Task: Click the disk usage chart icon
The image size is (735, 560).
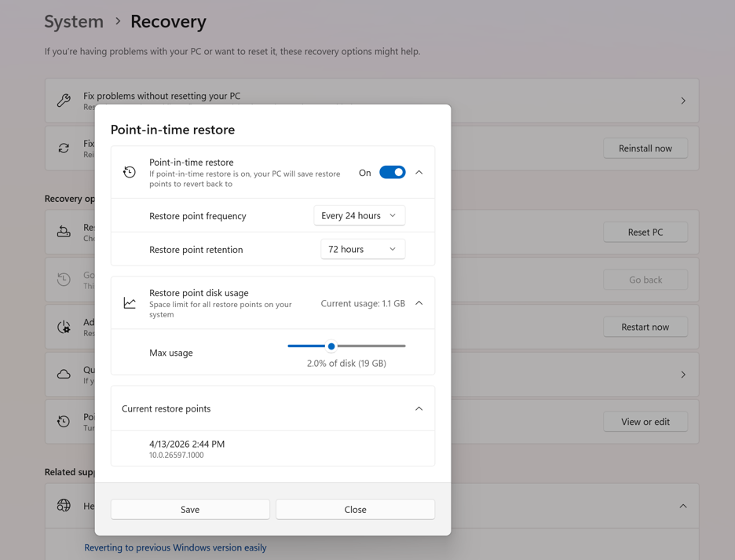Action: coord(130,303)
